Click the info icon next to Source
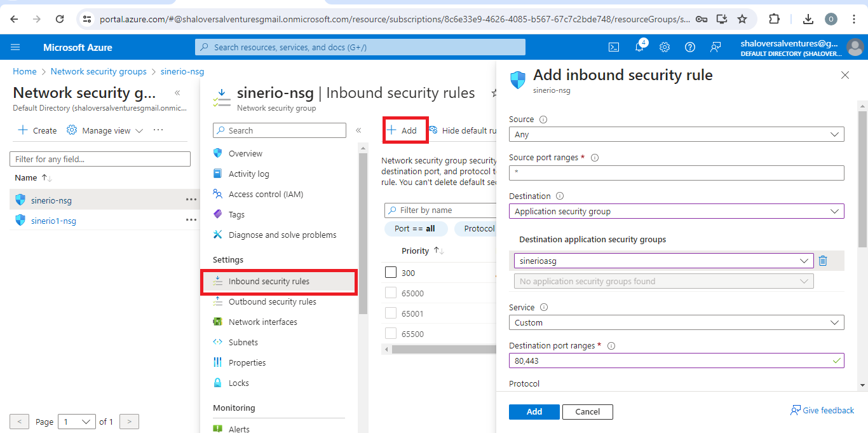868x433 pixels. click(x=543, y=120)
